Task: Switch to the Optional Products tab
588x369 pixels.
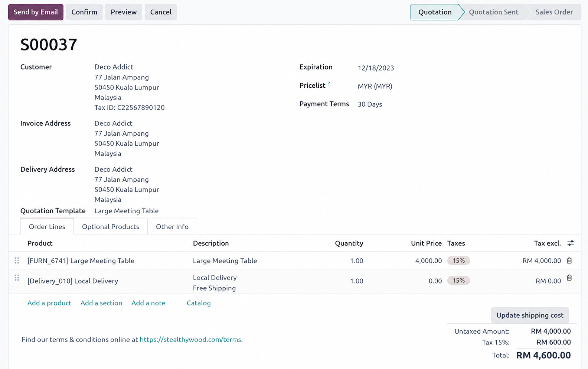Action: (110, 227)
